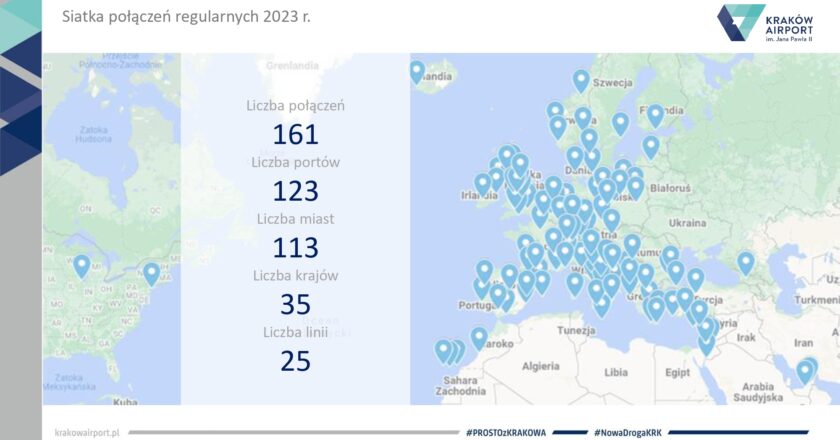Select the slide title 'Siatka połączeń regularnych 2023 r.'
The image size is (840, 440).
pos(187,17)
